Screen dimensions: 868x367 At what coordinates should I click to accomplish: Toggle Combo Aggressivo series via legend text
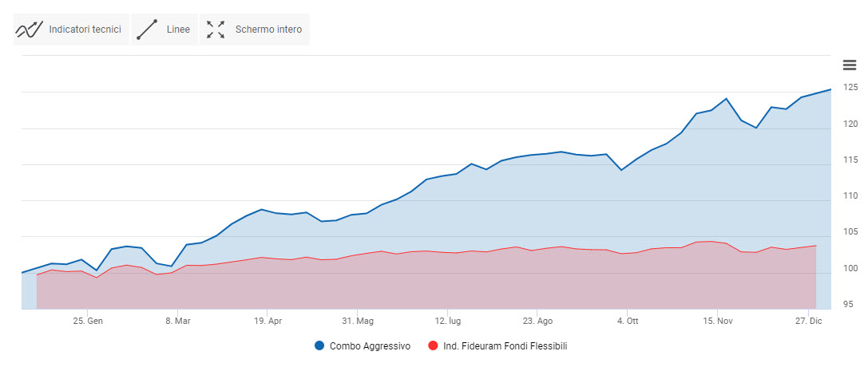pos(370,346)
